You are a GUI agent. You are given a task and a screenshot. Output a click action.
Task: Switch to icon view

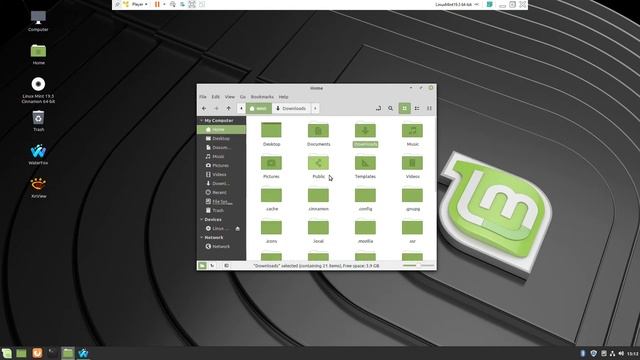pos(404,108)
